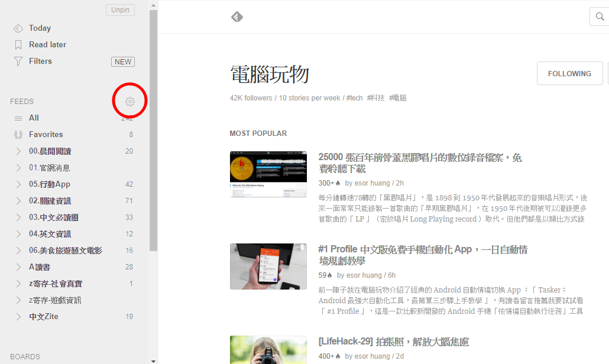Click the Favorites laurel icon
The image size is (609, 364).
[x=18, y=135]
